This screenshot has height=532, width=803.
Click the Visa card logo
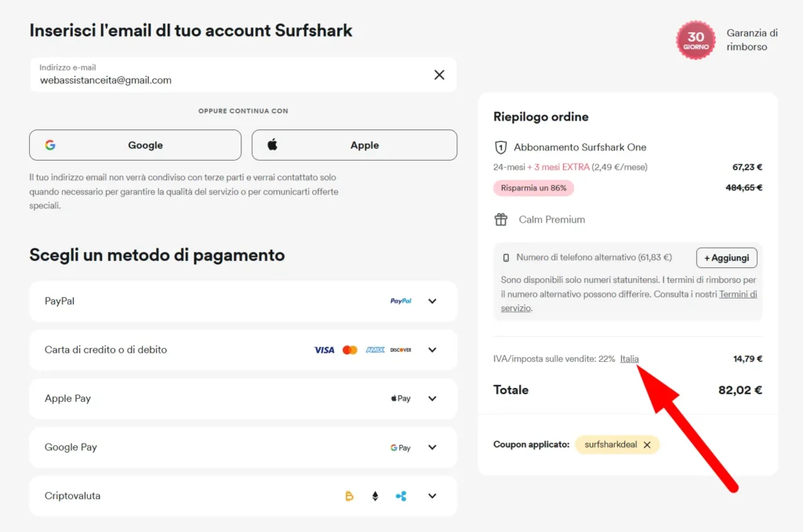(324, 349)
